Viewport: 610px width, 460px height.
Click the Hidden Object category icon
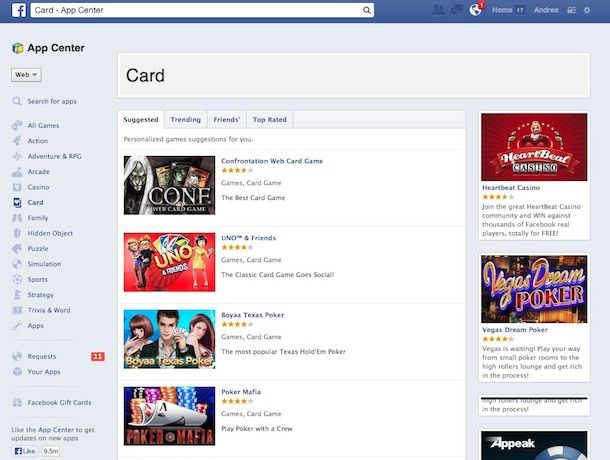coord(17,233)
